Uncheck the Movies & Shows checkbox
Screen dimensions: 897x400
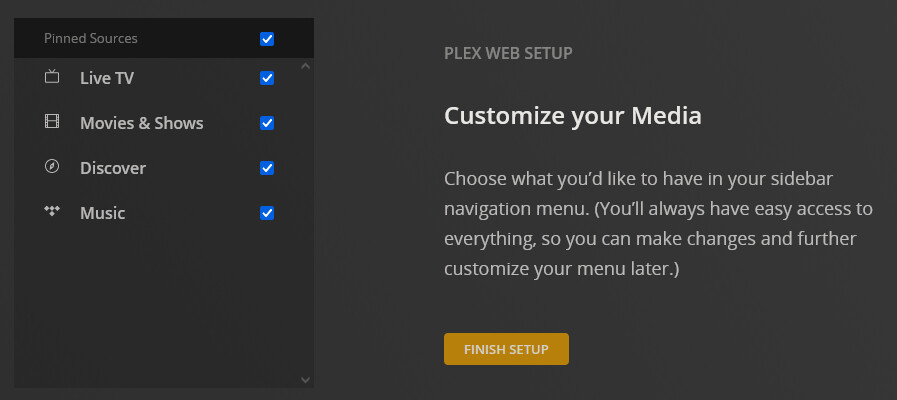tap(267, 123)
